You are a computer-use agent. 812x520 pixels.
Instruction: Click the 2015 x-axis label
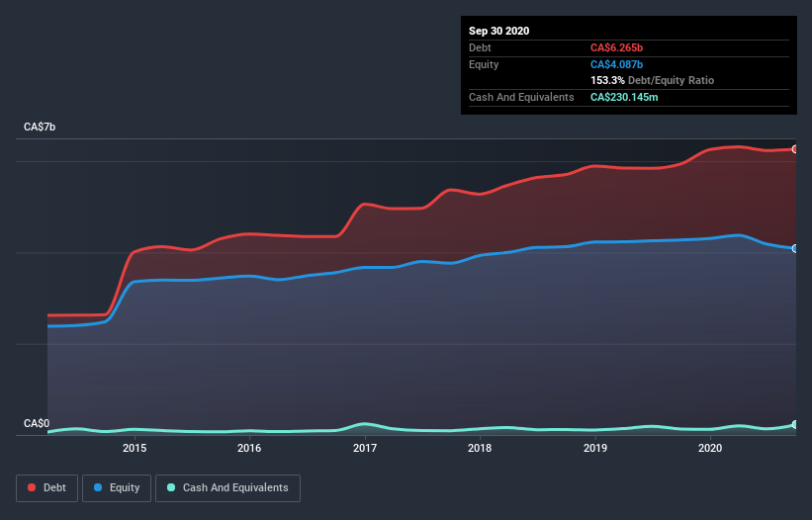[135, 448]
